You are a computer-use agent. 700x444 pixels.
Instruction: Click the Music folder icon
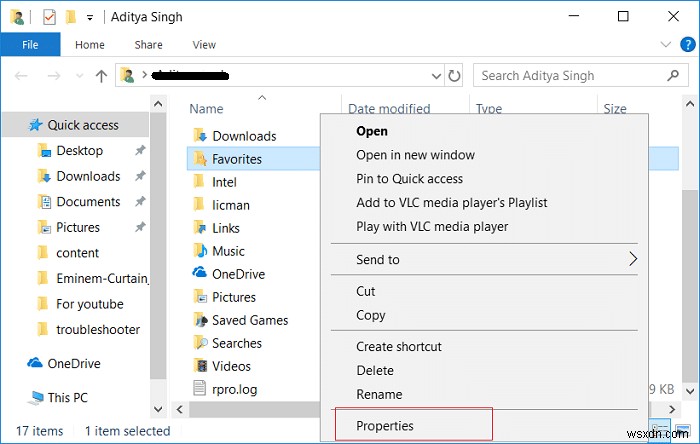(x=199, y=251)
